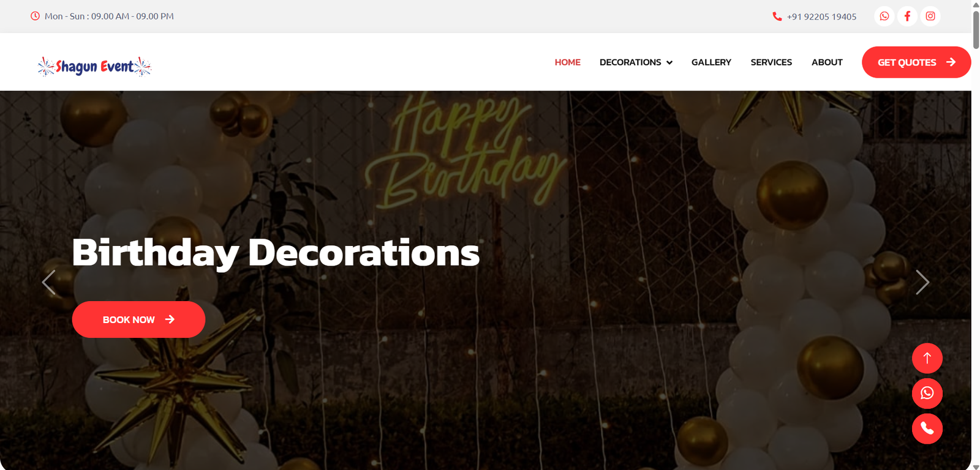Open the Gallery page
The width and height of the screenshot is (980, 470).
point(711,62)
